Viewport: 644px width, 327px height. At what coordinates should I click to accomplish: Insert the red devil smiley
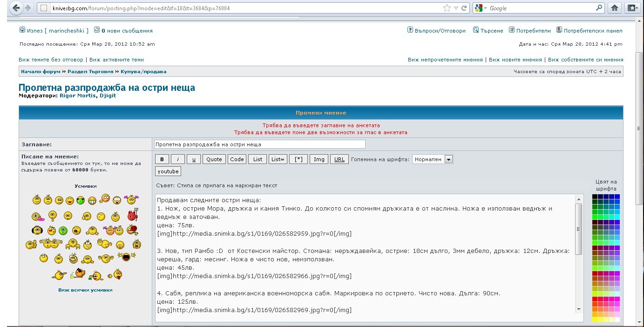point(133,215)
